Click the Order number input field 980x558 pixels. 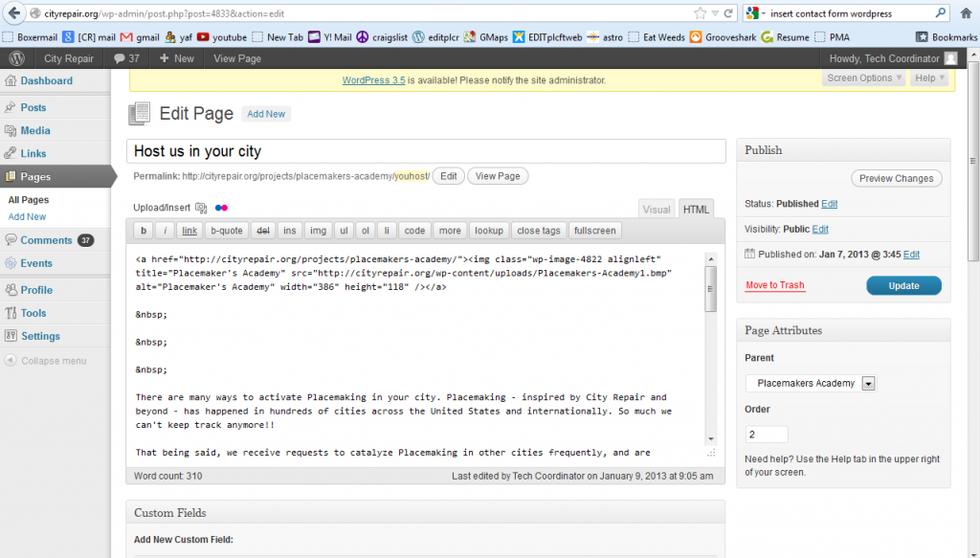pyautogui.click(x=766, y=435)
